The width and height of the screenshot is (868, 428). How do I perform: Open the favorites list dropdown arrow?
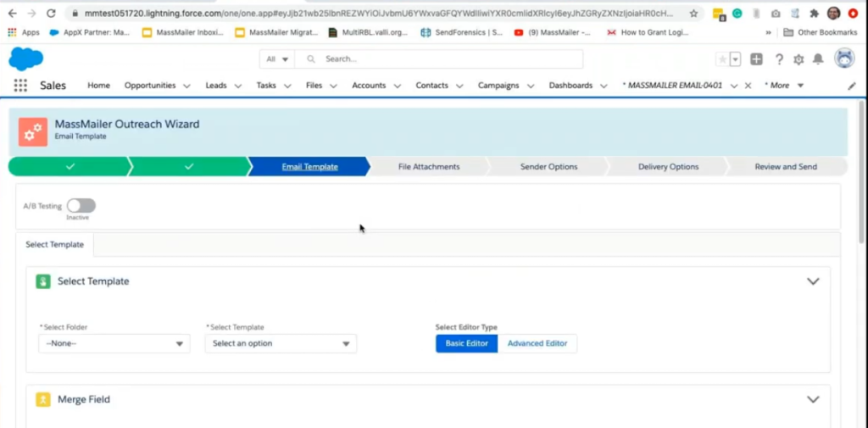pos(735,59)
